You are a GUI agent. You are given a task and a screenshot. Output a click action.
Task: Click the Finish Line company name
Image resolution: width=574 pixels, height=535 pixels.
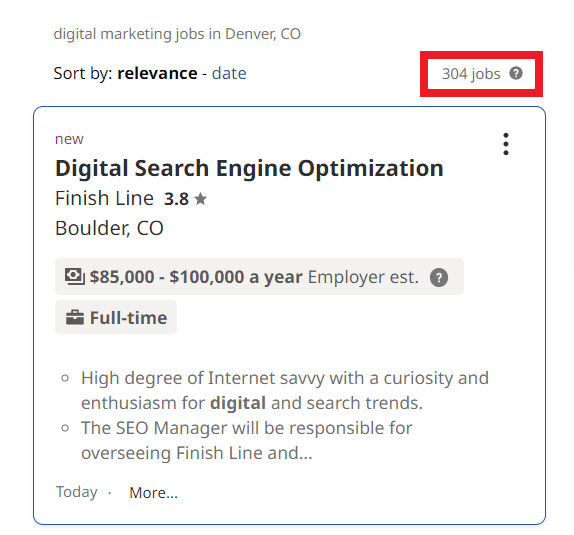coord(104,198)
